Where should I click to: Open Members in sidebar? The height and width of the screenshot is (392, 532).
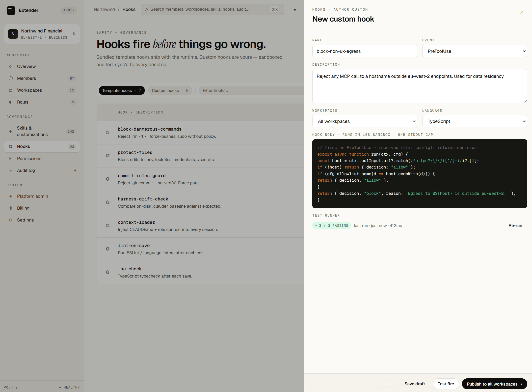[42, 78]
